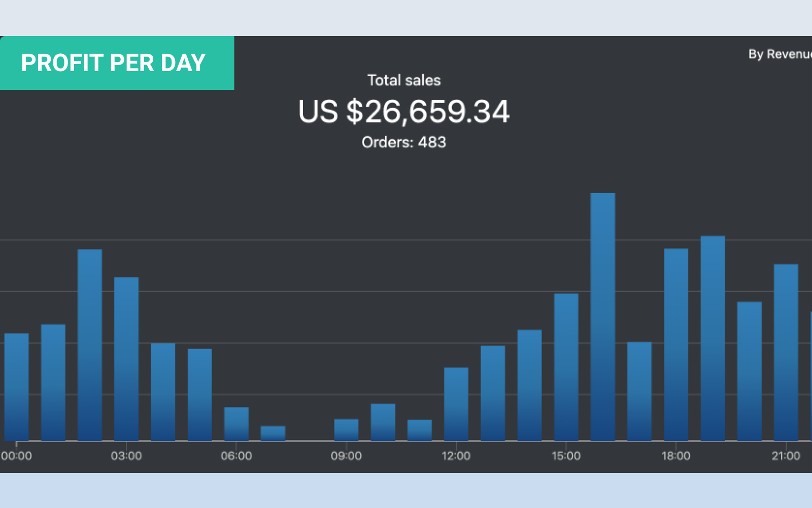
Task: Select the shortest bar in the chart
Action: click(x=273, y=433)
